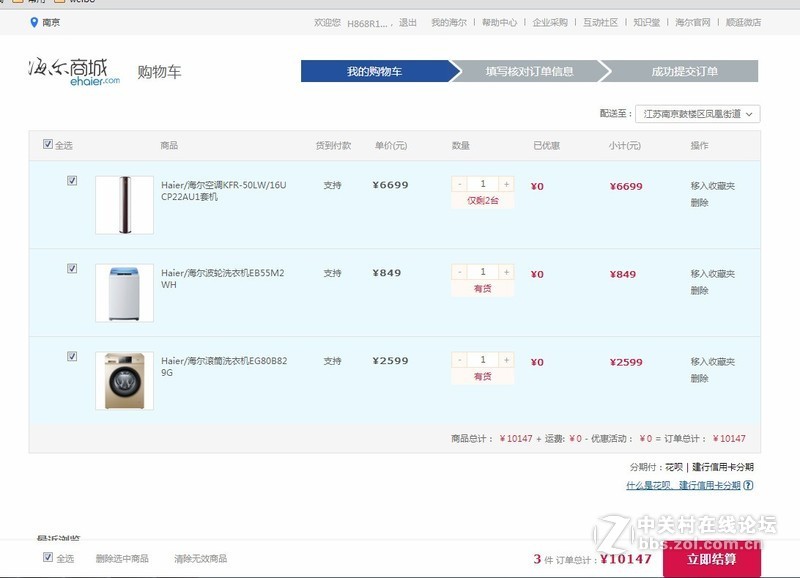The width and height of the screenshot is (800, 578).
Task: Select 建行信用卡分期 installment option
Action: click(x=723, y=467)
